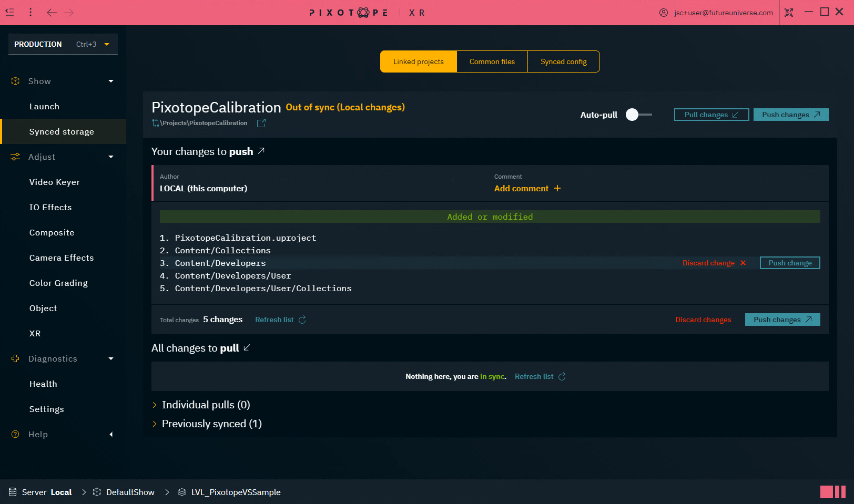Go forward with the right arrow

69,12
